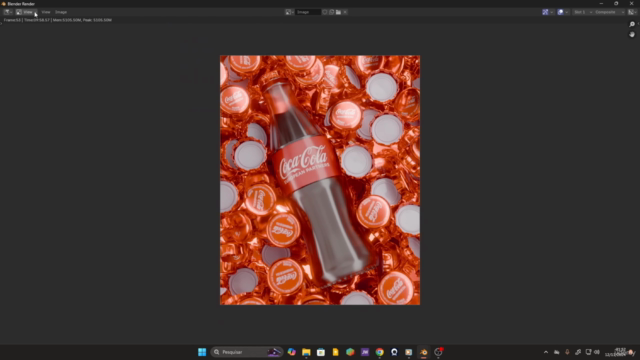Open the Composite layer dropdown
The image size is (640, 360).
609,12
